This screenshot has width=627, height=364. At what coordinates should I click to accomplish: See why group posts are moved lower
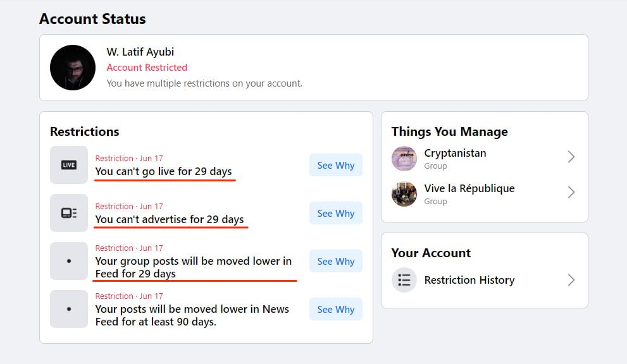335,262
